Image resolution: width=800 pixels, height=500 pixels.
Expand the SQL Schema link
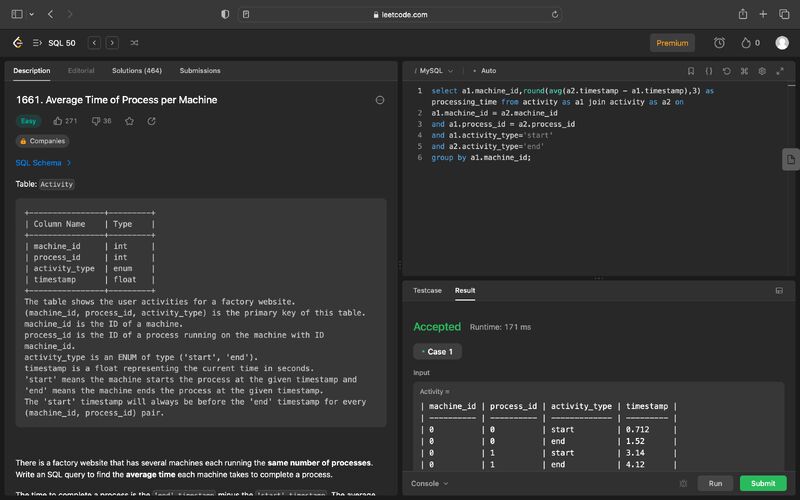(43, 163)
